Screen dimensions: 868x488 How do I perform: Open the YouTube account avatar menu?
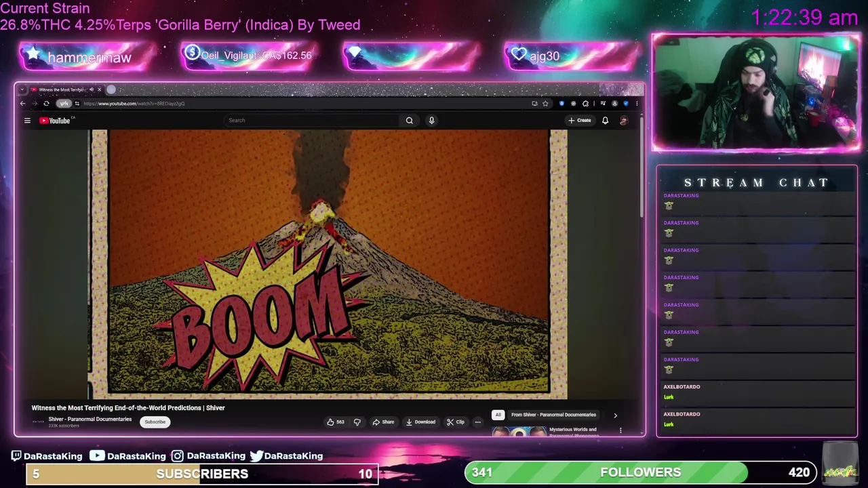coord(624,121)
